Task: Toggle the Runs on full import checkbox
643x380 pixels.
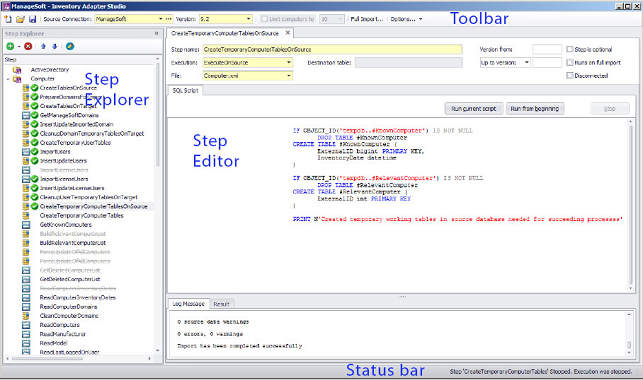Action: pyautogui.click(x=570, y=62)
